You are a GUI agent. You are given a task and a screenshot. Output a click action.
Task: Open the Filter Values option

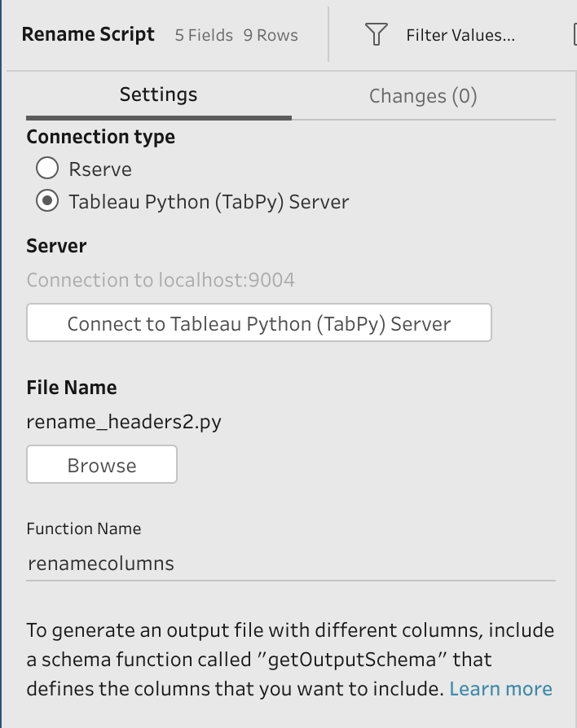(x=460, y=35)
